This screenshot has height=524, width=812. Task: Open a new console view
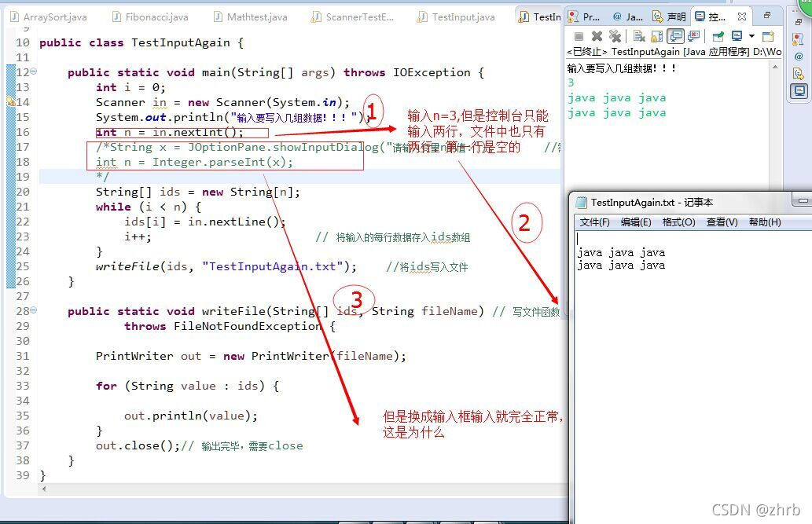[x=769, y=36]
